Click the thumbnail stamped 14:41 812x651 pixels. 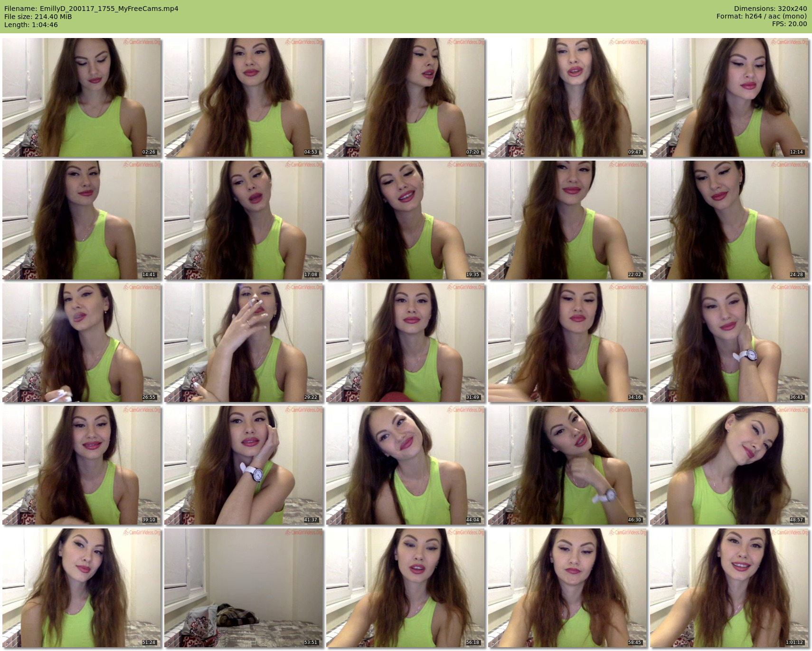[x=82, y=220]
